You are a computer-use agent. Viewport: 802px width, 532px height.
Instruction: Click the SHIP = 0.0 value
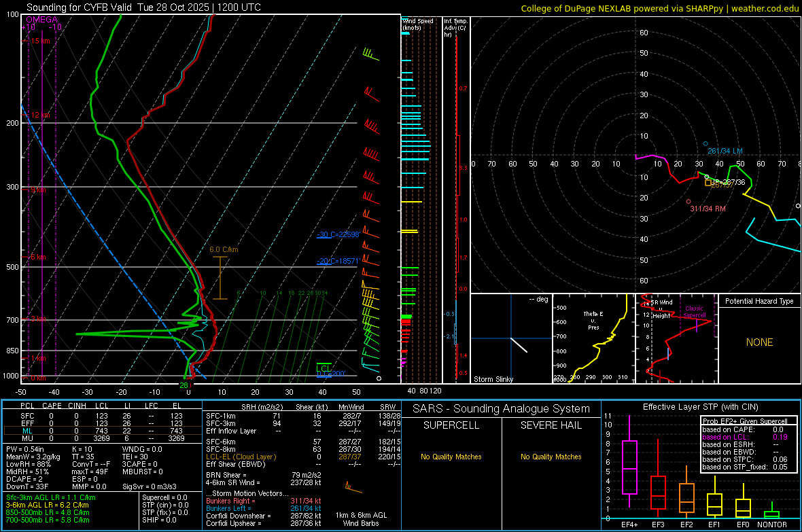coord(159,520)
